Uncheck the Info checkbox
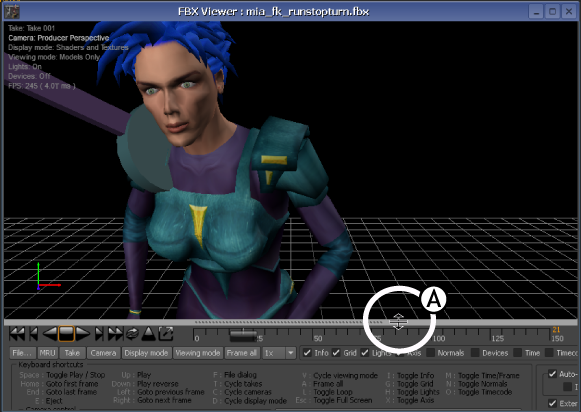Image resolution: width=581 pixels, height=412 pixels. (307, 353)
